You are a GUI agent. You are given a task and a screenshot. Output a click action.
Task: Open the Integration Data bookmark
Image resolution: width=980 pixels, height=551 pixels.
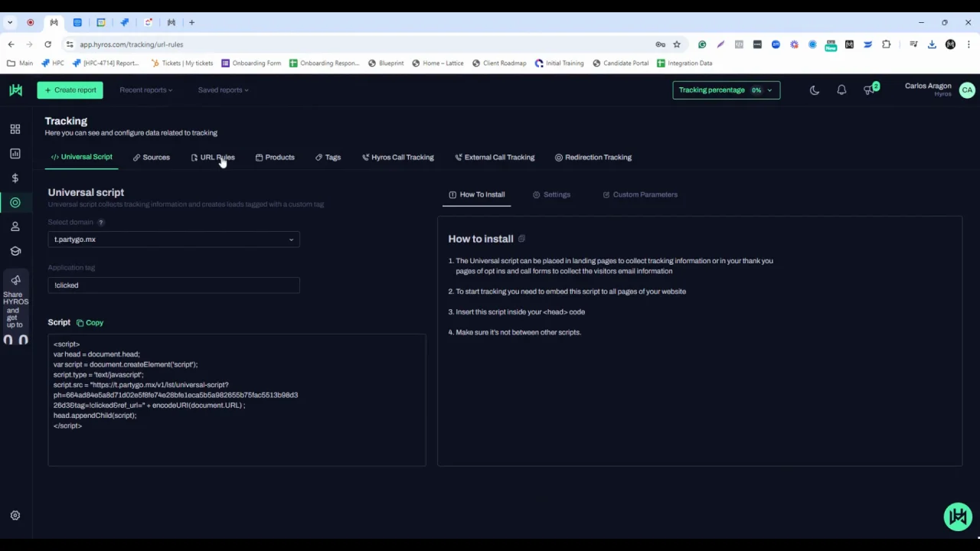[x=684, y=64]
